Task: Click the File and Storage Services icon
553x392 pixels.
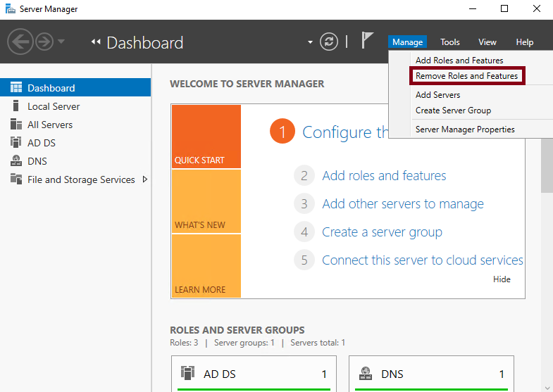Action: coord(16,179)
